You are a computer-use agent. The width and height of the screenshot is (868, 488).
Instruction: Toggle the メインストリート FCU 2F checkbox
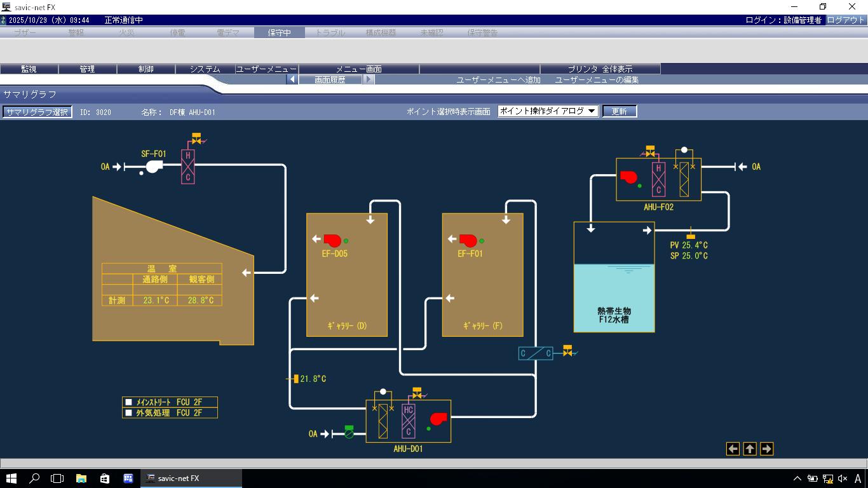129,402
